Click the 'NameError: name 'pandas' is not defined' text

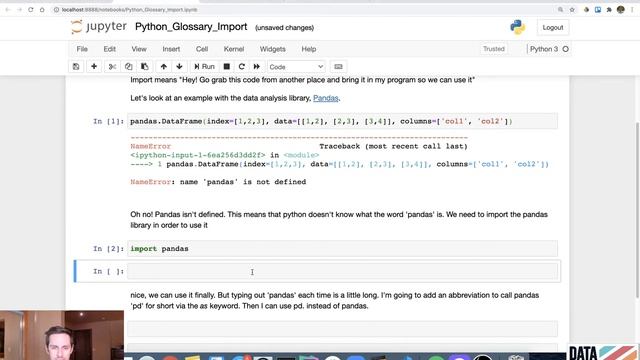[x=218, y=182]
